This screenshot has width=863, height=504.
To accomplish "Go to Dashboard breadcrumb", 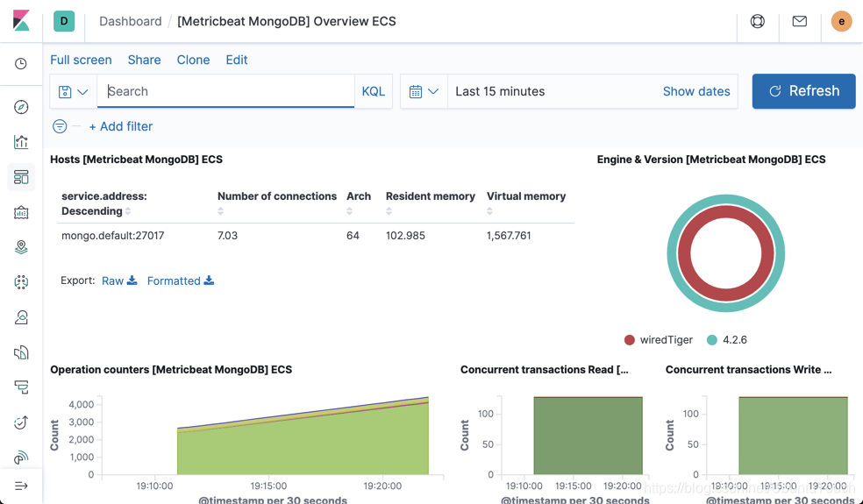I will pos(131,21).
